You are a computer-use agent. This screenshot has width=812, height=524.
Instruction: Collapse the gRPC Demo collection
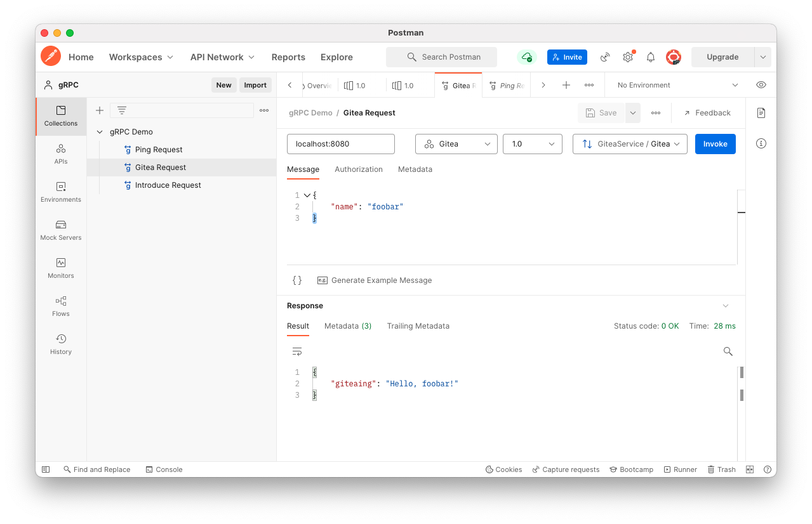click(100, 132)
